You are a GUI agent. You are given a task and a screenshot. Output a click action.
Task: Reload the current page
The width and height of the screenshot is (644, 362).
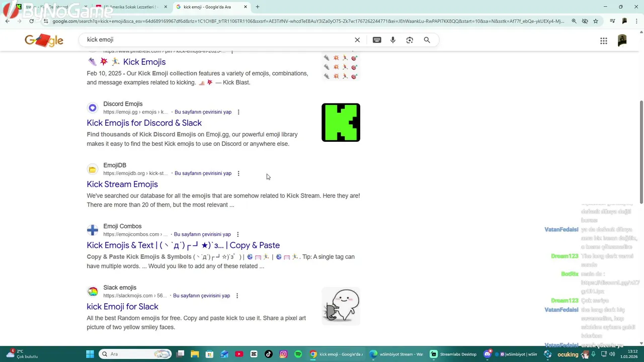(31, 21)
